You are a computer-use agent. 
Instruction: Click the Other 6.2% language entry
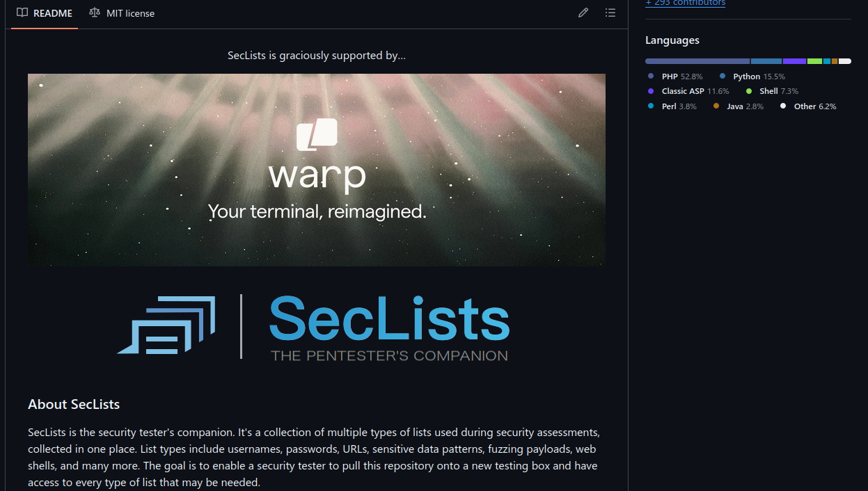coord(808,106)
